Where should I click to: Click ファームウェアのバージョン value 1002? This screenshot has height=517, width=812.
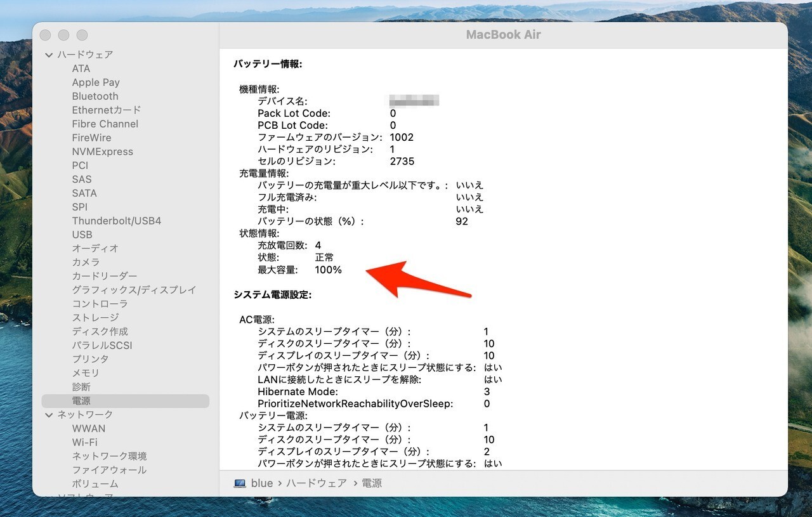(x=402, y=138)
